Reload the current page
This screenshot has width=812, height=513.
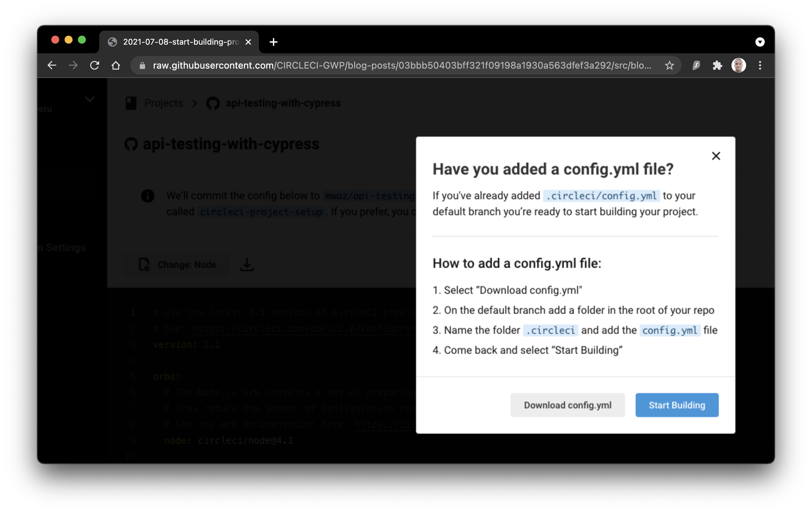click(95, 65)
